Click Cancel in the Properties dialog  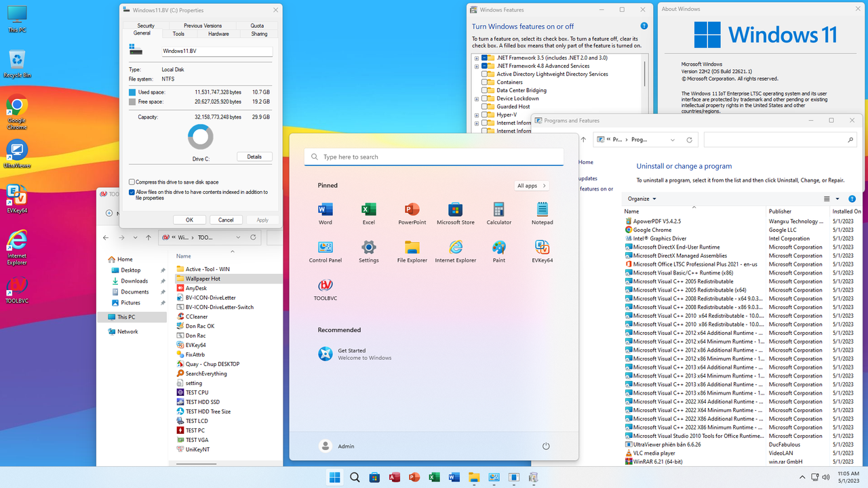click(226, 220)
